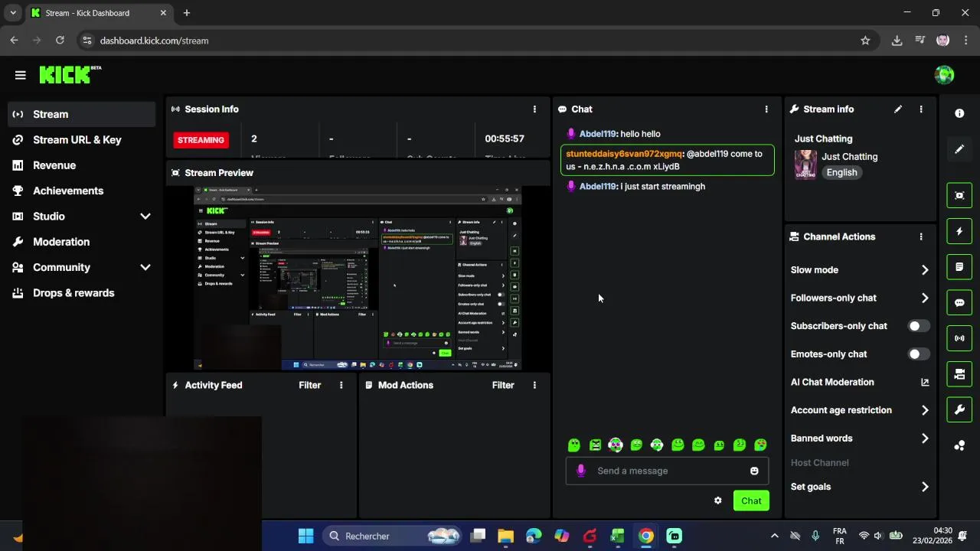Open Set goals chevron
The width and height of the screenshot is (980, 551).
click(925, 487)
